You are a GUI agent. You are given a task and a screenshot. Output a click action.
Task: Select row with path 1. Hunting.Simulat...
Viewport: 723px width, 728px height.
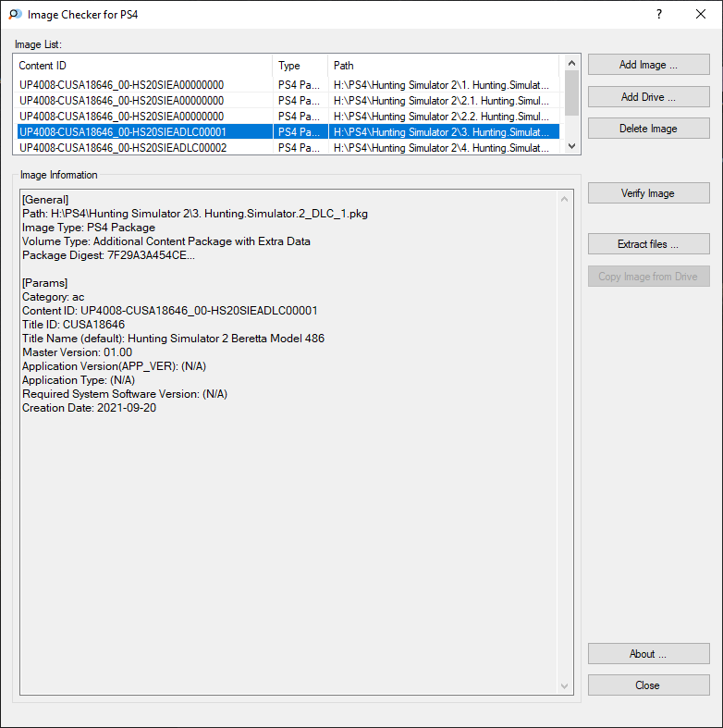(x=288, y=85)
